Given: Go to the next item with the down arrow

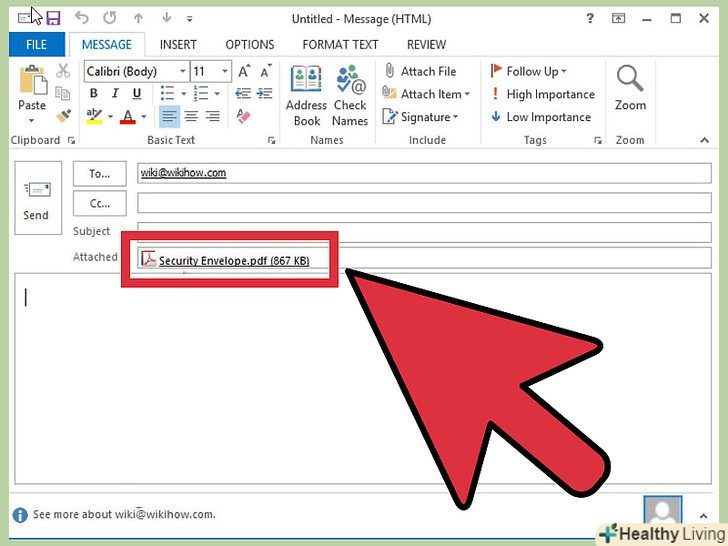Looking at the screenshot, I should 166,18.
